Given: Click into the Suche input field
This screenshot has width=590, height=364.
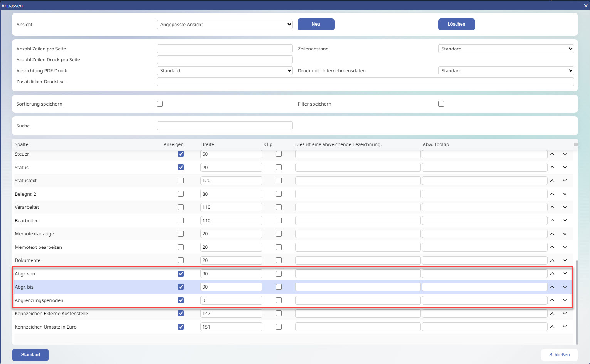Looking at the screenshot, I should [225, 126].
